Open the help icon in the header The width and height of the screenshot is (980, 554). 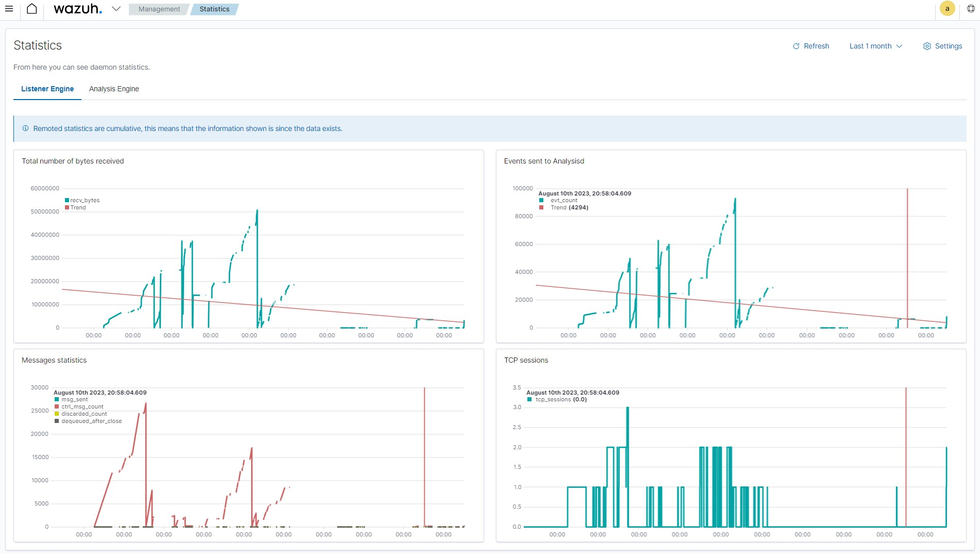(971, 9)
